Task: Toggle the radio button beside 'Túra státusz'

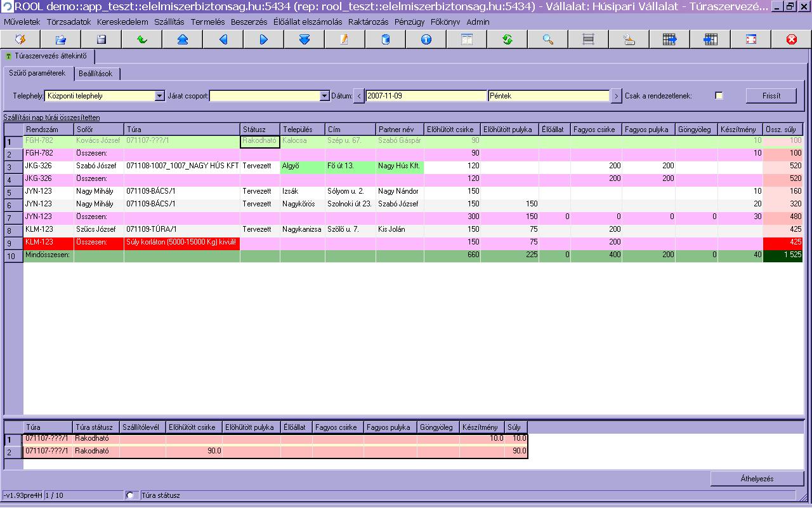Action: point(131,495)
